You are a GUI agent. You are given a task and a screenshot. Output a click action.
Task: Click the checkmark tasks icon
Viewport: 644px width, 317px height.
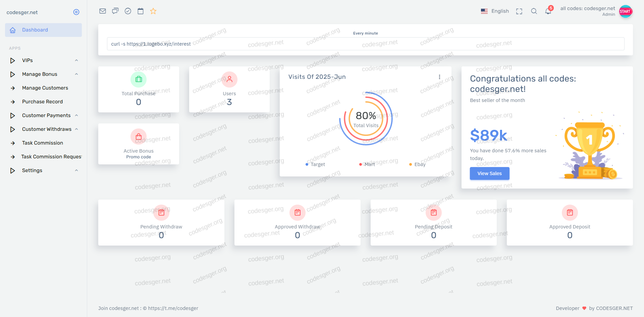point(128,11)
